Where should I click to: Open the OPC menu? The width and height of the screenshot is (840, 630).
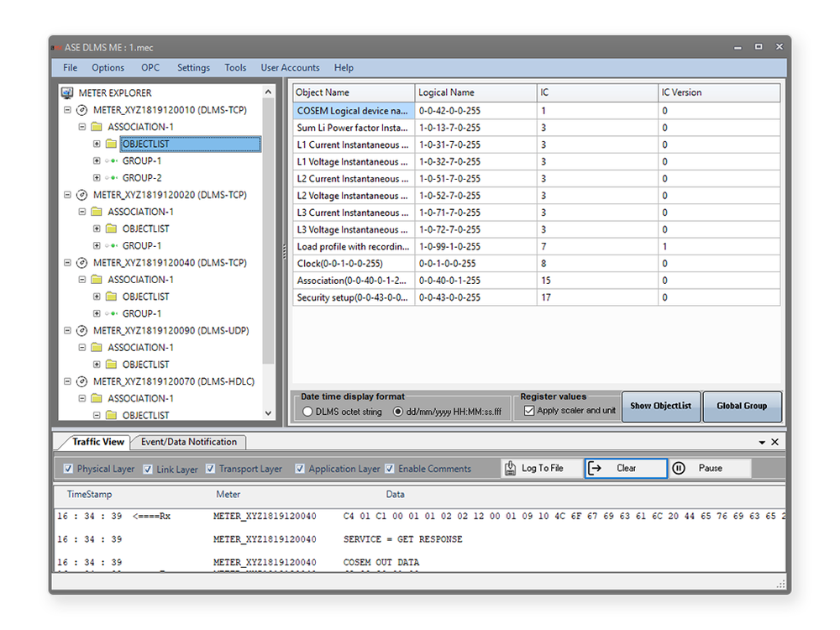150,68
